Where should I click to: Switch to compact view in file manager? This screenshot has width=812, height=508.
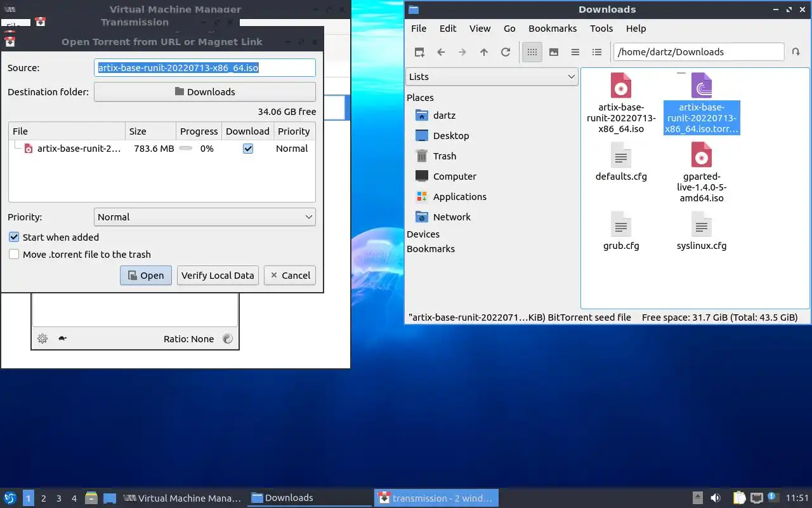tap(575, 52)
